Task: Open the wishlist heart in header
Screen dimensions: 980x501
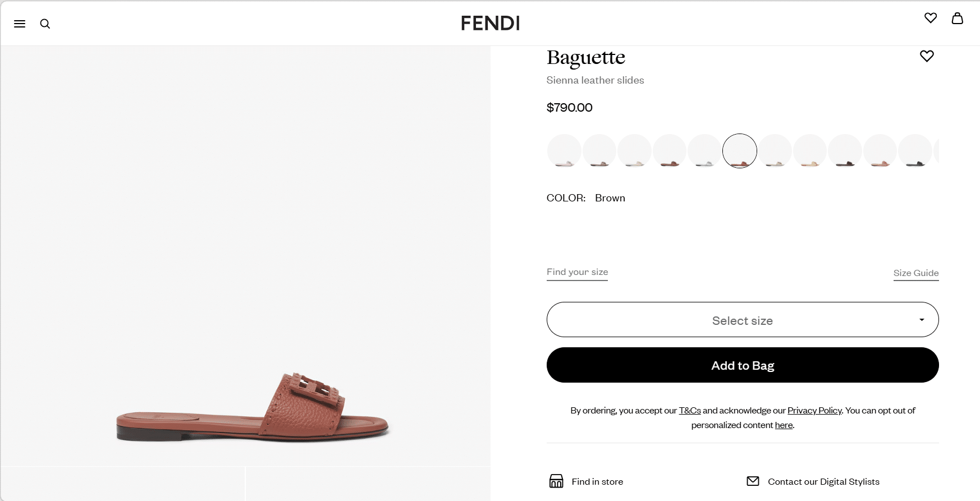Action: click(x=931, y=18)
